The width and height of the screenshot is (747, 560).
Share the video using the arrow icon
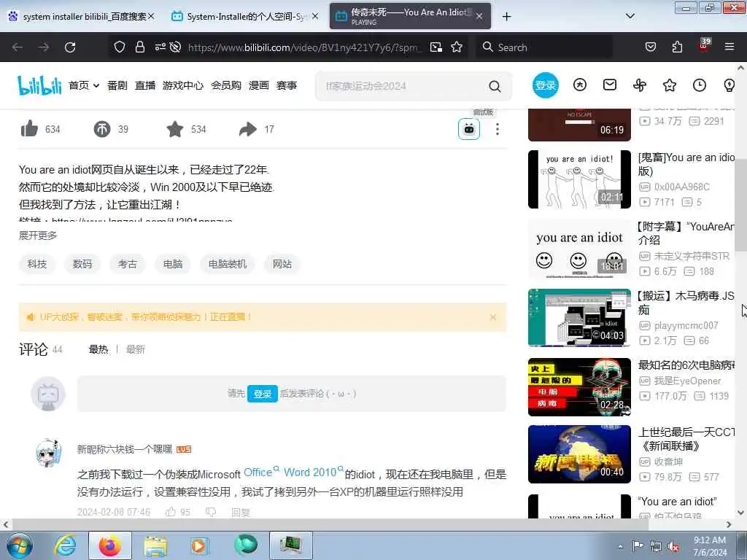tap(248, 129)
